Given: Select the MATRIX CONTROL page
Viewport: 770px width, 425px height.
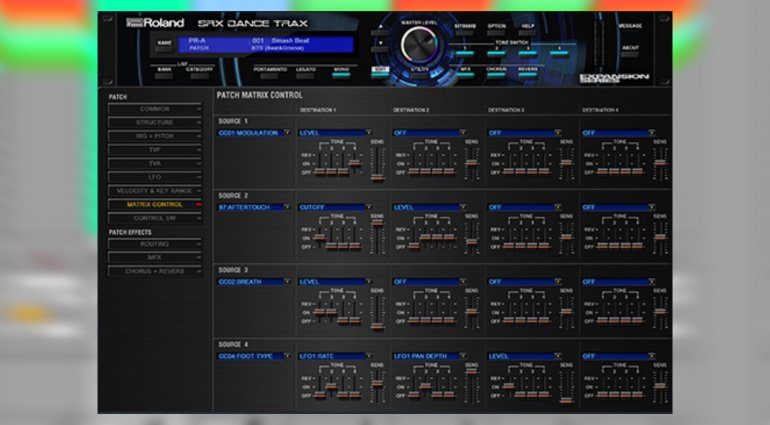Looking at the screenshot, I should [155, 204].
